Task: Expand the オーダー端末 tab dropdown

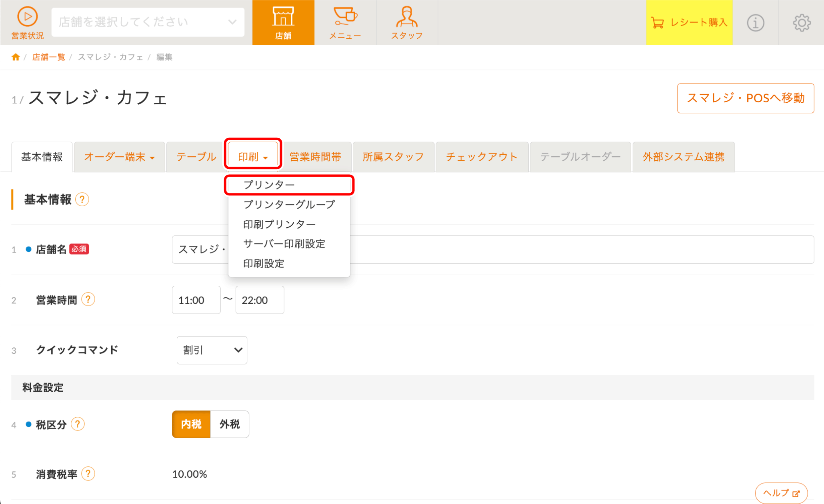Action: [119, 157]
